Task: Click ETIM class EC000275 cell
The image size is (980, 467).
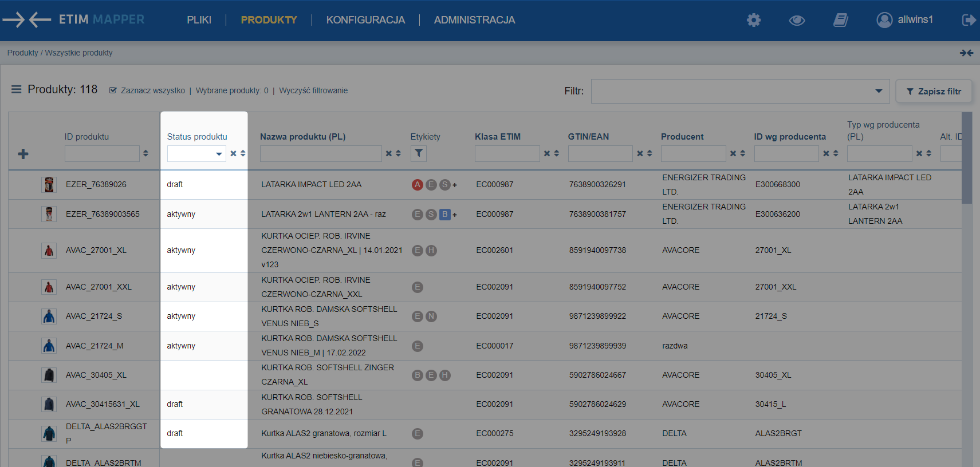Action: tap(495, 433)
